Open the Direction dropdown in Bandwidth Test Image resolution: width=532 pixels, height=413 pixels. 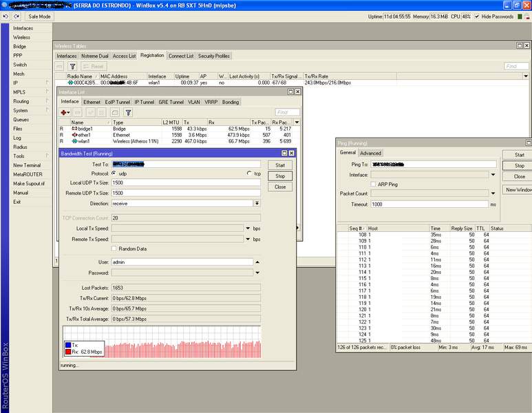[x=257, y=204]
